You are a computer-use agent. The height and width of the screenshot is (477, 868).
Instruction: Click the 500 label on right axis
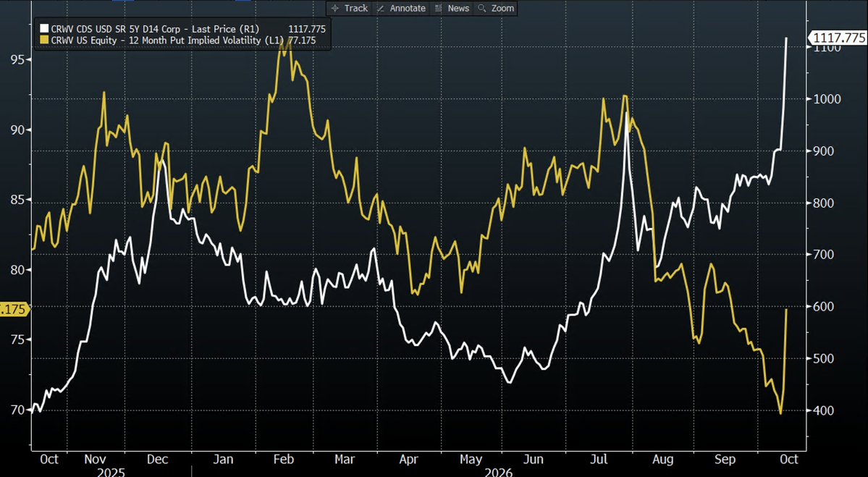[825, 358]
